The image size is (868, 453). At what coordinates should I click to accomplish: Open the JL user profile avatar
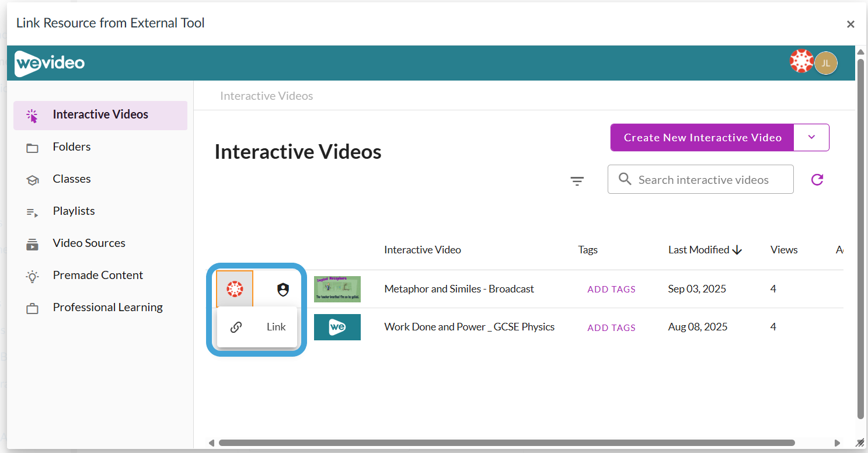(x=826, y=63)
